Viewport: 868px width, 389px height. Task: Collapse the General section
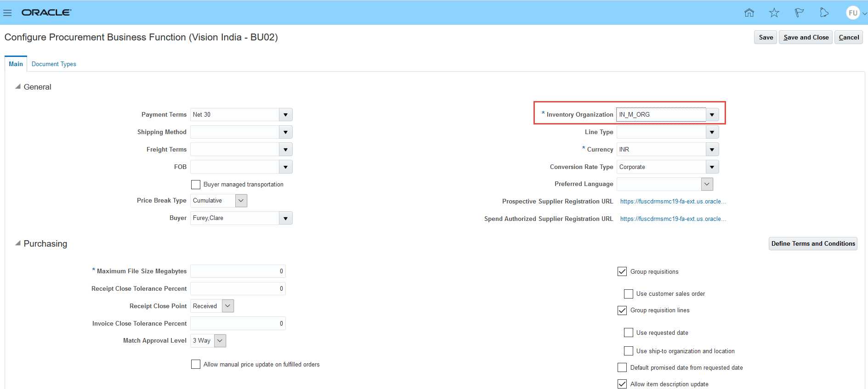click(18, 87)
